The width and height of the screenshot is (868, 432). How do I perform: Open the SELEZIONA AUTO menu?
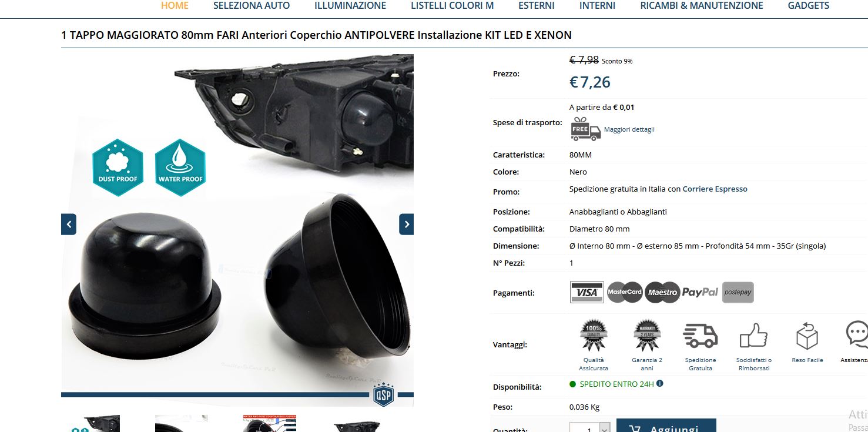tap(252, 5)
